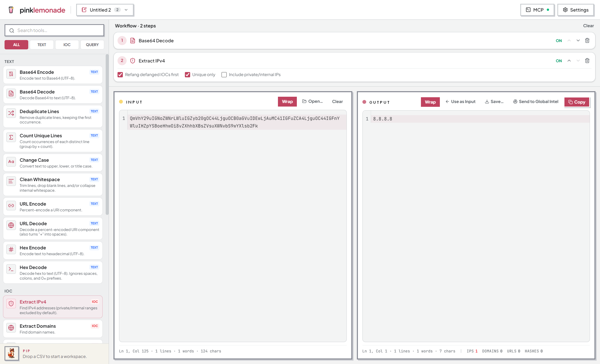Image resolution: width=600 pixels, height=364 pixels.
Task: Click into the Search tools field
Action: pos(54,30)
